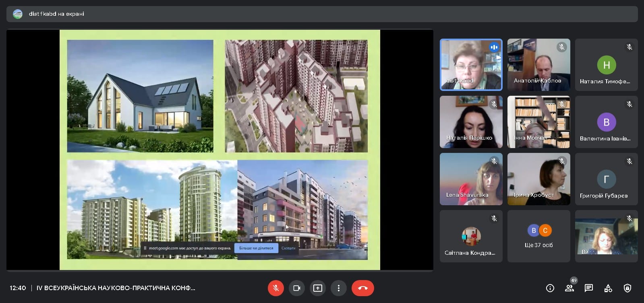Click the gabled house photo on the shared slide
This screenshot has height=303, width=644.
pos(140,96)
